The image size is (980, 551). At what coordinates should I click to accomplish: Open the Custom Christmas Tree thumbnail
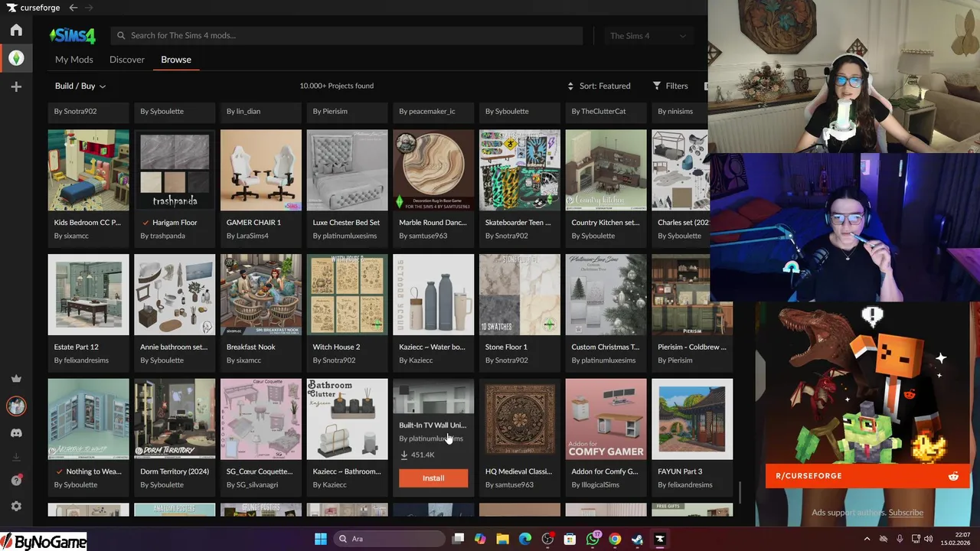(x=606, y=295)
